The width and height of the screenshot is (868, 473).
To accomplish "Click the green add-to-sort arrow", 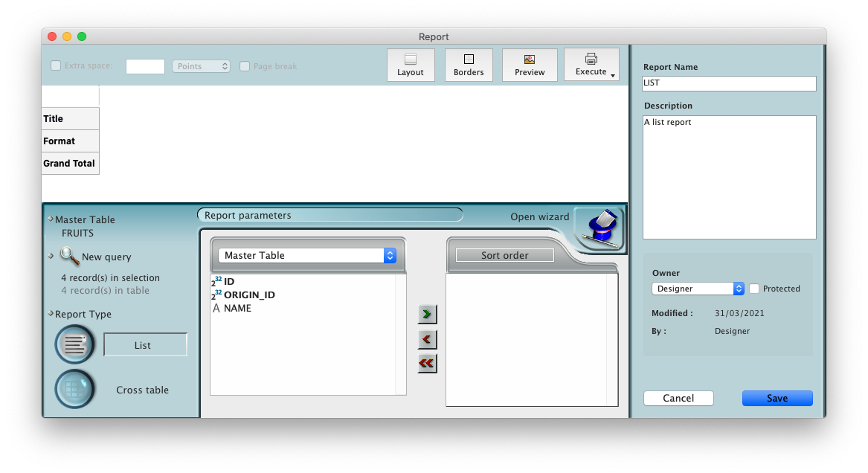I will click(427, 315).
